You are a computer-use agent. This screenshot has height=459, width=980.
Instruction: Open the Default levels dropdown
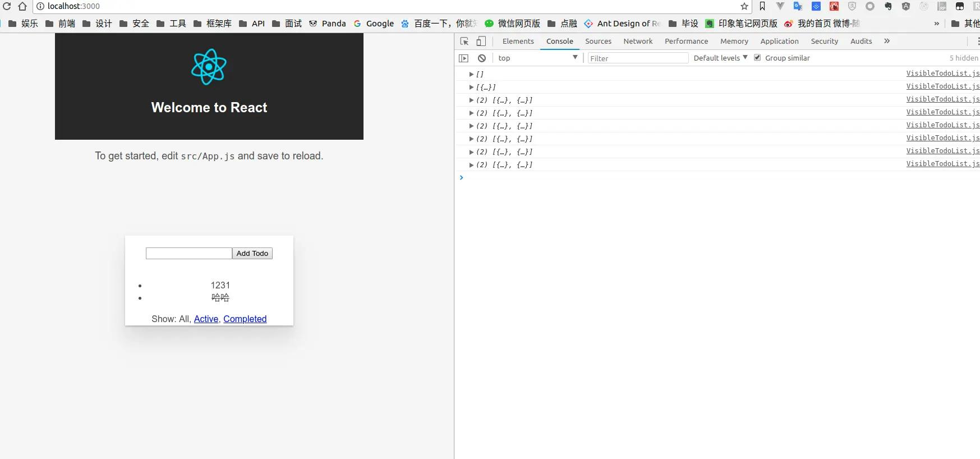[720, 58]
